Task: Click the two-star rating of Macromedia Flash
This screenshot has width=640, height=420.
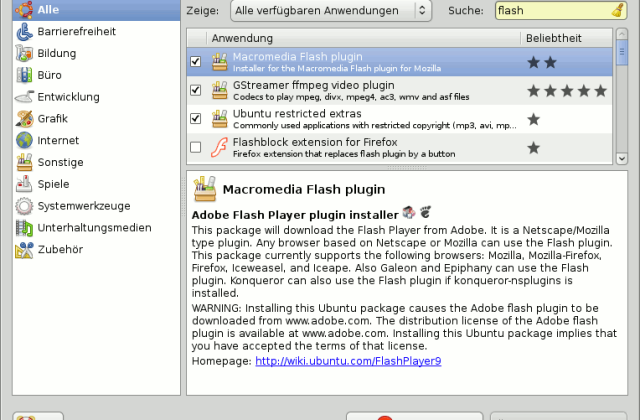Action: [542, 62]
